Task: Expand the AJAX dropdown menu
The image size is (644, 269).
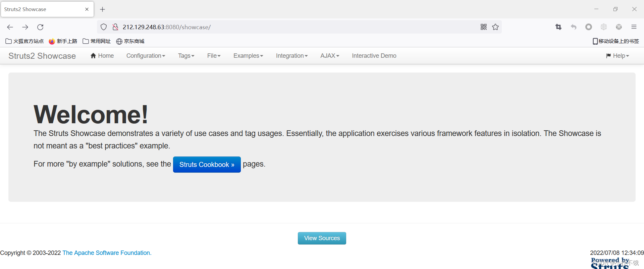Action: [x=330, y=56]
